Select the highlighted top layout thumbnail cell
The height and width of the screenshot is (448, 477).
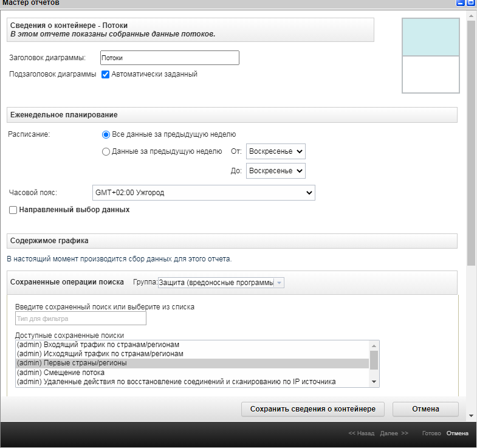(x=430, y=37)
